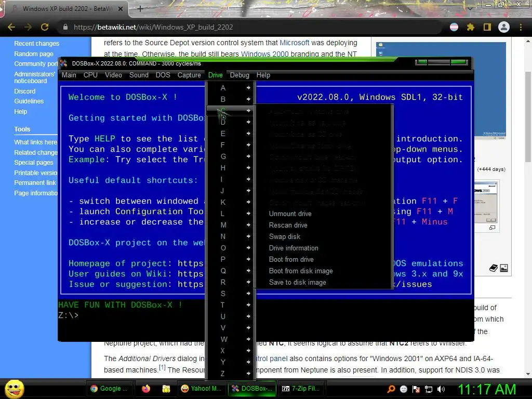532x399 pixels.
Task: Switch to Yahoo! Messenger taskbar button
Action: [x=201, y=389]
